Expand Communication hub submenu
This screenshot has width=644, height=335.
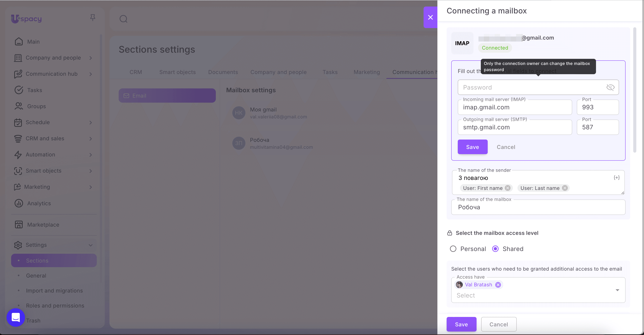[x=91, y=74]
